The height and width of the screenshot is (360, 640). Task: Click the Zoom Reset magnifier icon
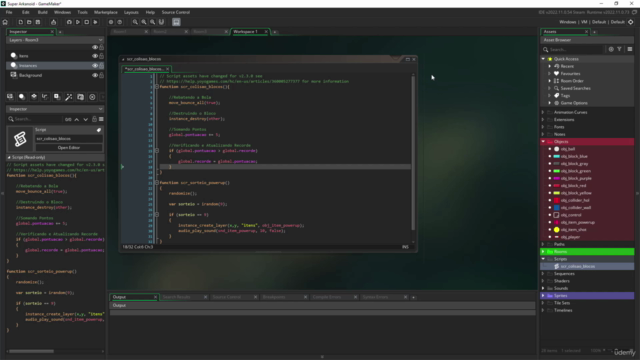click(144, 22)
